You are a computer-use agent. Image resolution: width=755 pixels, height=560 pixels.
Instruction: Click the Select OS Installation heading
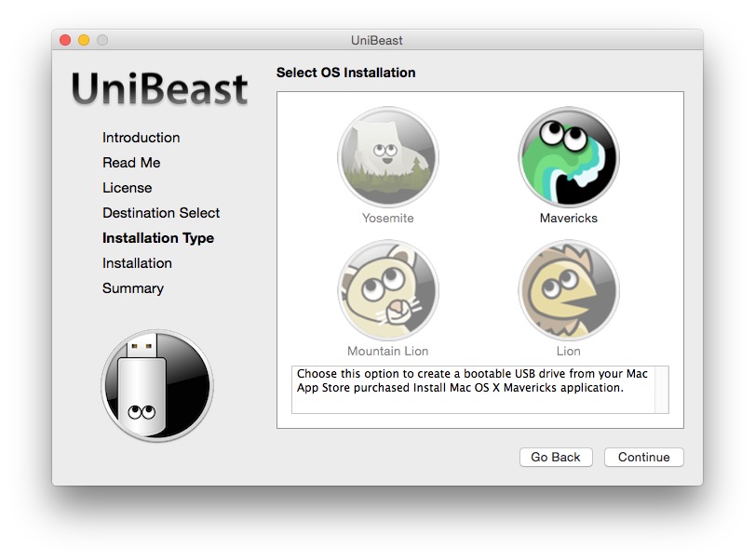pyautogui.click(x=345, y=73)
